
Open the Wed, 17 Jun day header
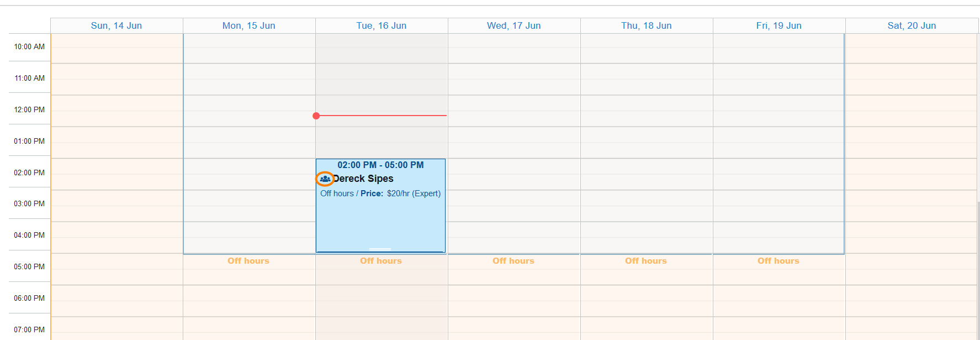(x=514, y=25)
